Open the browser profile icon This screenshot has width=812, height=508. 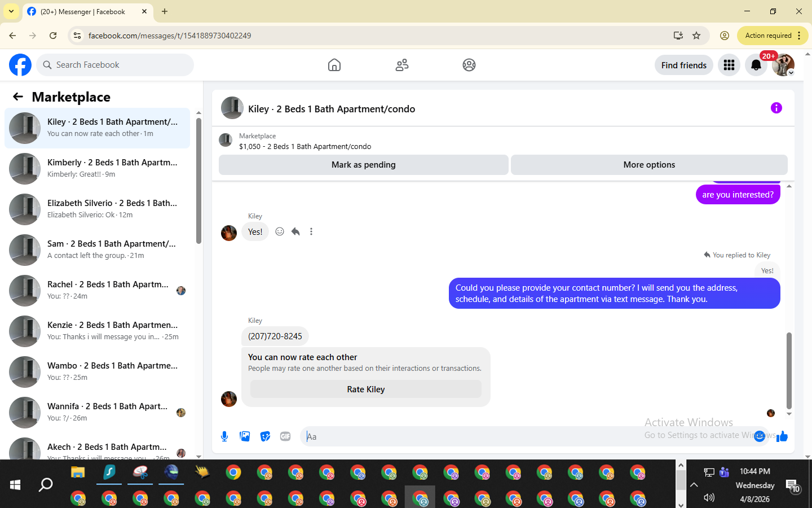(725, 36)
